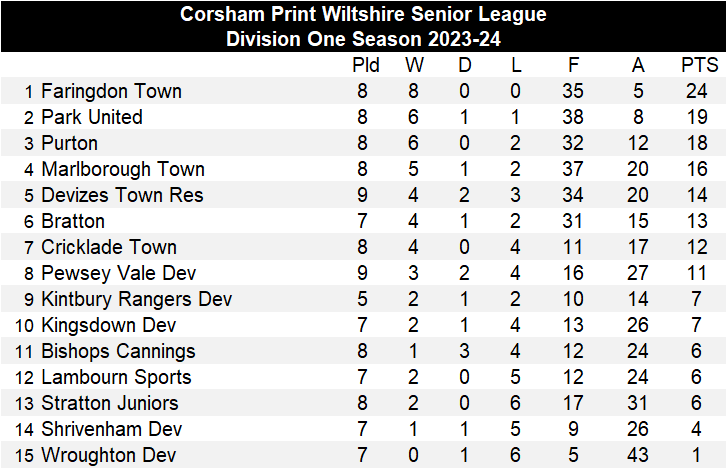Image resolution: width=726 pixels, height=468 pixels.
Task: Click Cricklade Town in the standings
Action: pyautogui.click(x=109, y=247)
